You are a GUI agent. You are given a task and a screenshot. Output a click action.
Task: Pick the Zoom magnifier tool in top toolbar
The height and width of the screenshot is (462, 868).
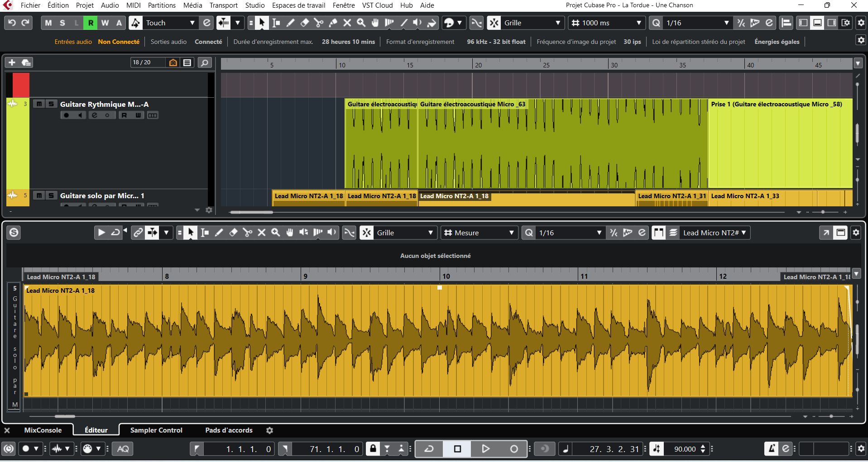(361, 23)
